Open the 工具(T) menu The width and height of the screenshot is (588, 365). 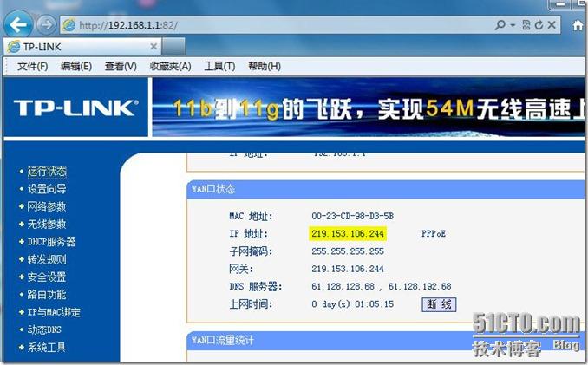(219, 66)
